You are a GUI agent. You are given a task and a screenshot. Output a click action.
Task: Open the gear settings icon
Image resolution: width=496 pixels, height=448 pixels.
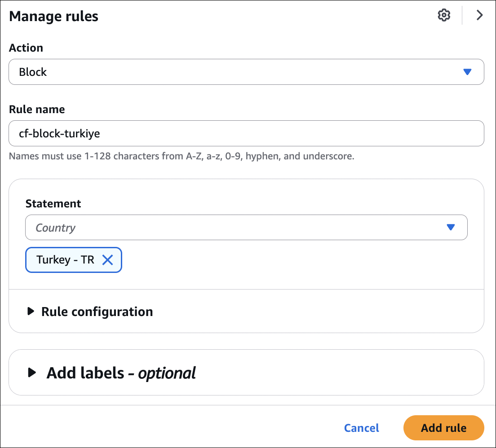[444, 15]
